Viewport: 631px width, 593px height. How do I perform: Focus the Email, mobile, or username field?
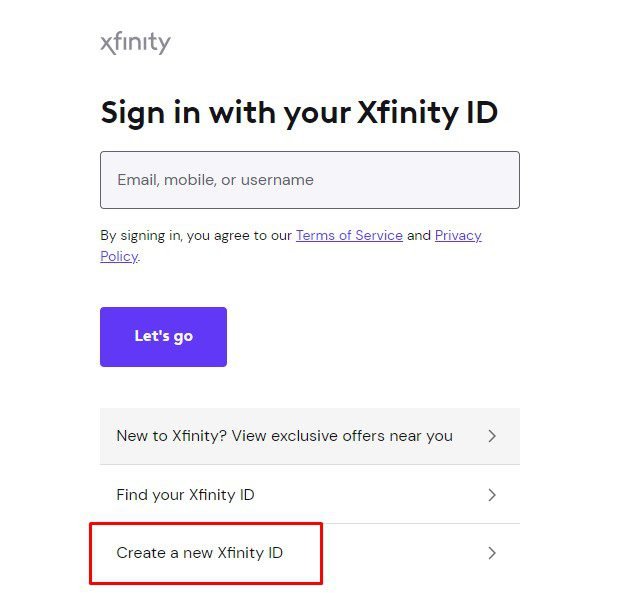click(309, 180)
